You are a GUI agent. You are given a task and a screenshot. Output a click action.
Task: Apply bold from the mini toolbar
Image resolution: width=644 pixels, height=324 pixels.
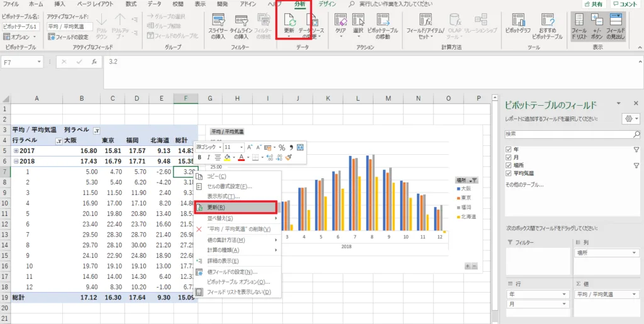[200, 157]
